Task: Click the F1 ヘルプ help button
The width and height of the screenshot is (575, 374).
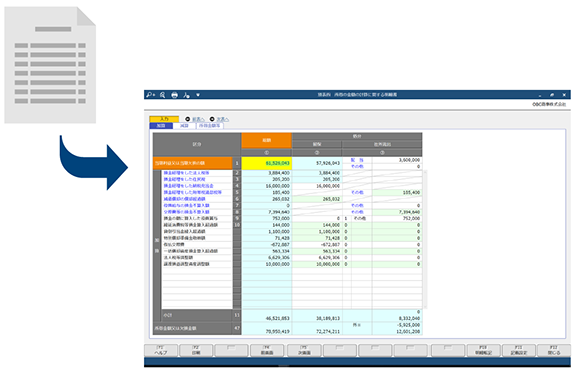Action: pyautogui.click(x=161, y=350)
